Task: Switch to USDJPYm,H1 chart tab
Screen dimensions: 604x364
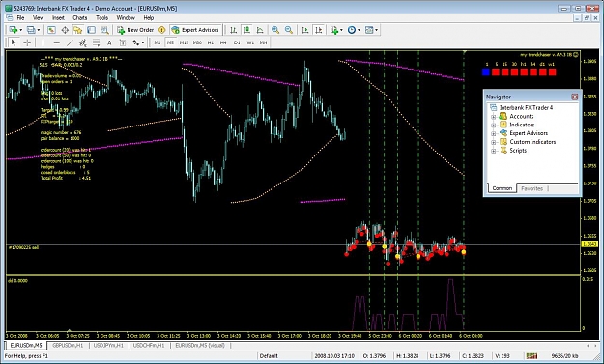Action: point(108,346)
